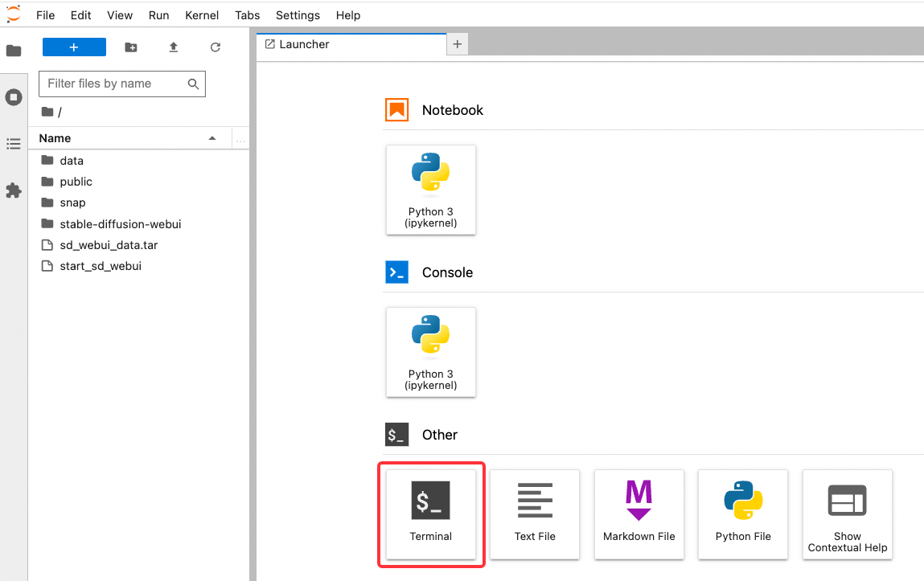Click the blue New Launcher plus button

pyautogui.click(x=74, y=47)
